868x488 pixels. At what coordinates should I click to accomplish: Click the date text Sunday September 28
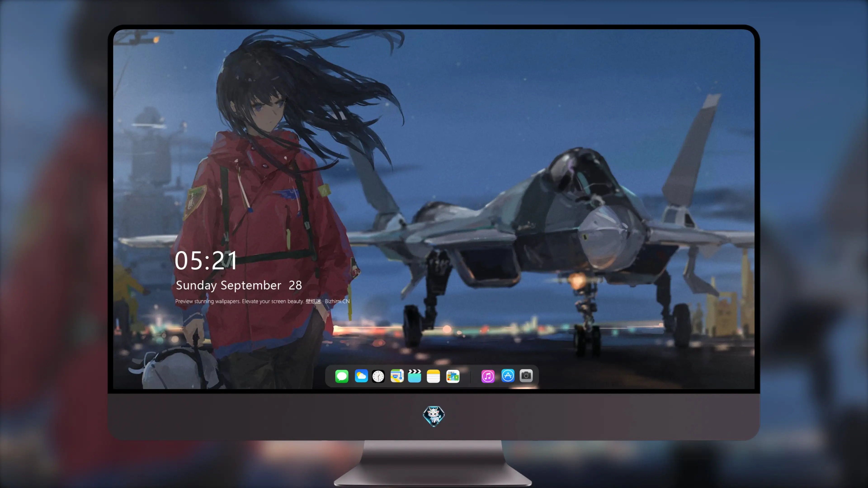click(238, 286)
